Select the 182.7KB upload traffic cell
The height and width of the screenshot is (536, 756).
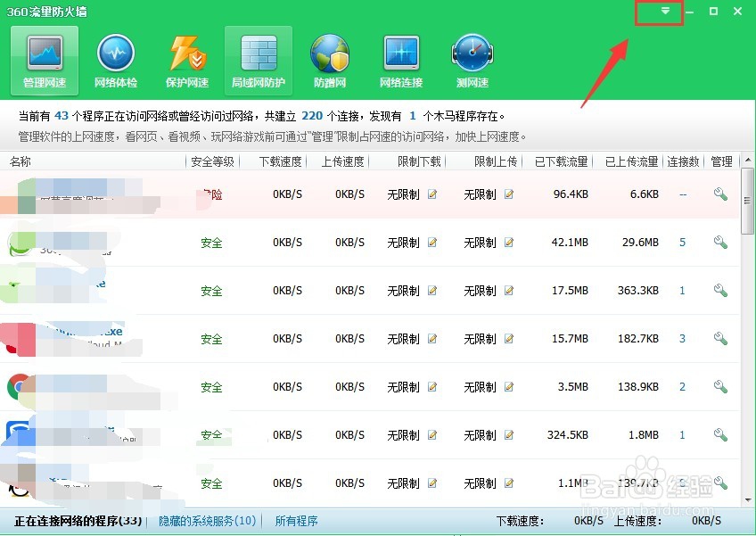pos(638,339)
